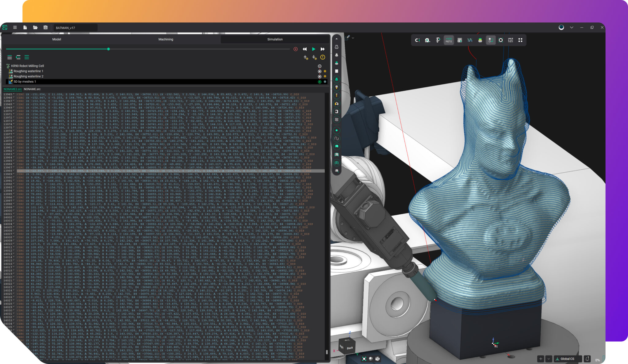This screenshot has height=364, width=628.
Task: Jump to next warning arrow
Action: coord(314,57)
